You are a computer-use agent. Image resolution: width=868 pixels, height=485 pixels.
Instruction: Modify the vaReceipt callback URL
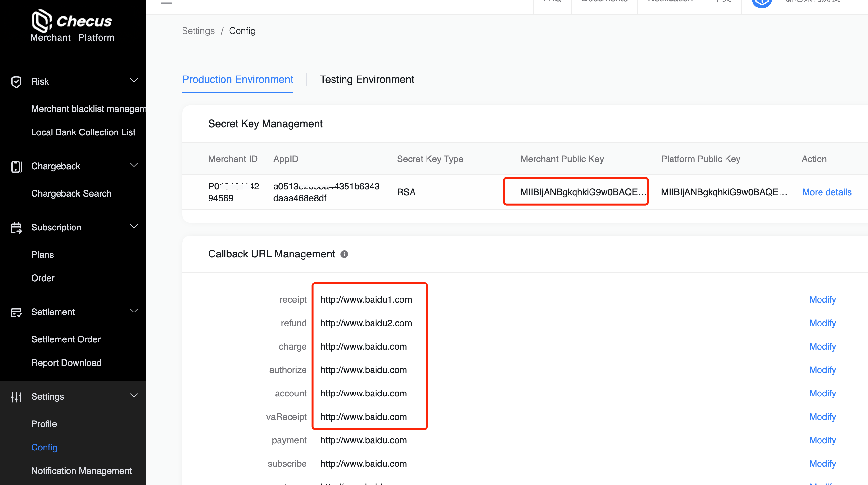point(822,417)
